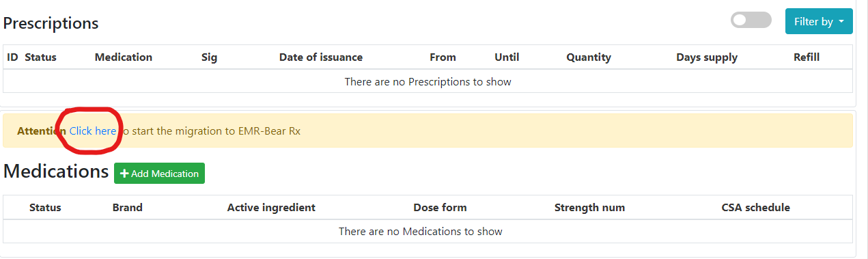Image resolution: width=868 pixels, height=259 pixels.
Task: Open the Filter by dropdown
Action: coord(819,21)
